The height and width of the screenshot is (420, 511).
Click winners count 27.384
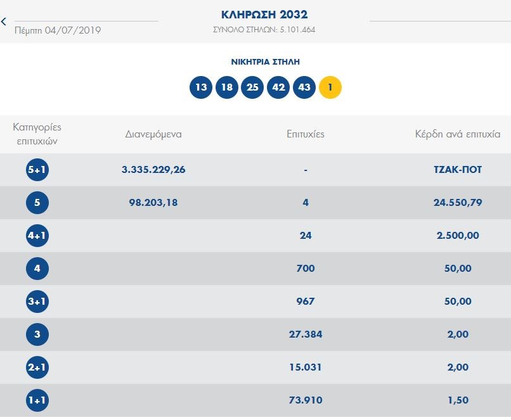click(x=306, y=334)
